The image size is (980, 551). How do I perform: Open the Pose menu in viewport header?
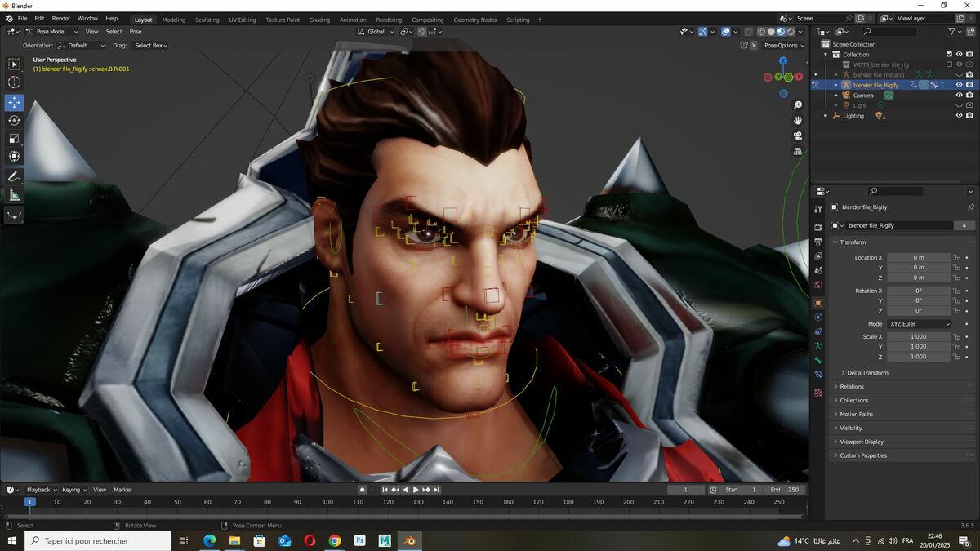(136, 32)
